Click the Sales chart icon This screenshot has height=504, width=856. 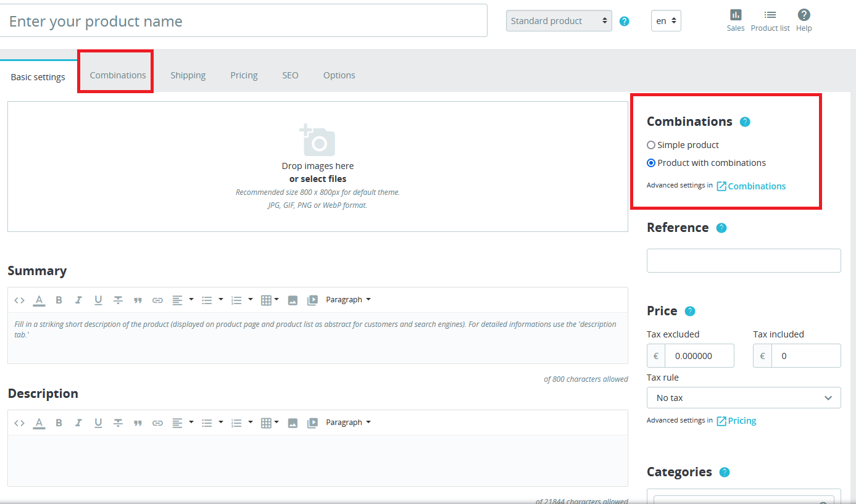coord(735,15)
